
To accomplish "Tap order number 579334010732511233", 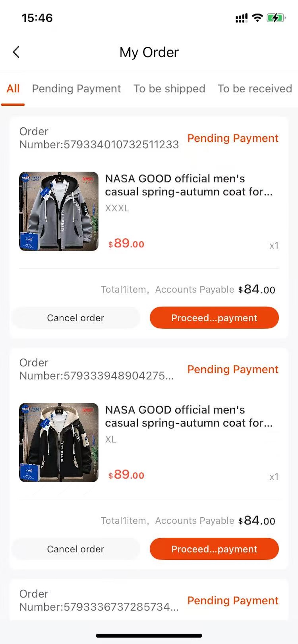I will click(99, 138).
